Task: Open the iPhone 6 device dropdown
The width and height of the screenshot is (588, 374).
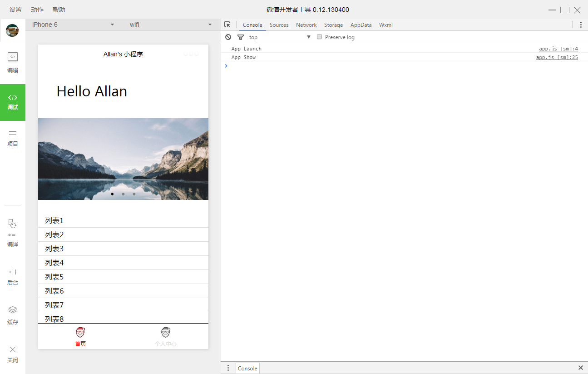Action: (x=73, y=25)
